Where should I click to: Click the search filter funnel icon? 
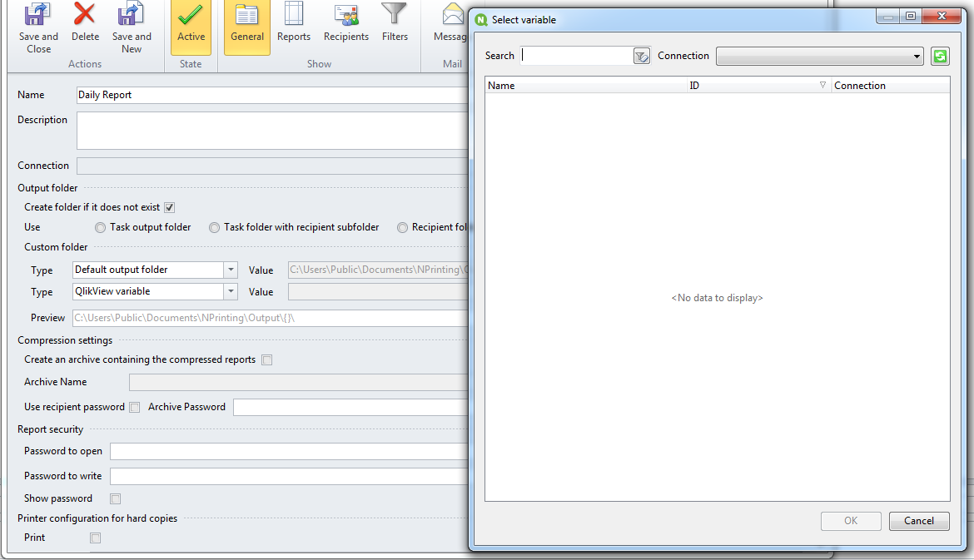click(640, 56)
